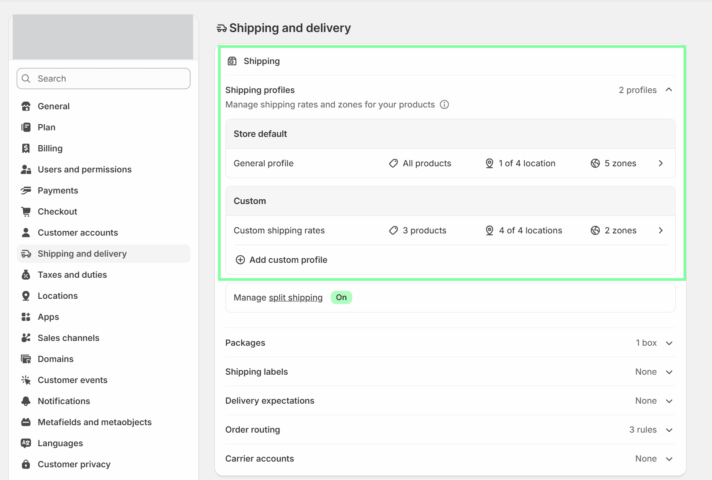
Task: Open the General profile row
Action: coord(450,163)
